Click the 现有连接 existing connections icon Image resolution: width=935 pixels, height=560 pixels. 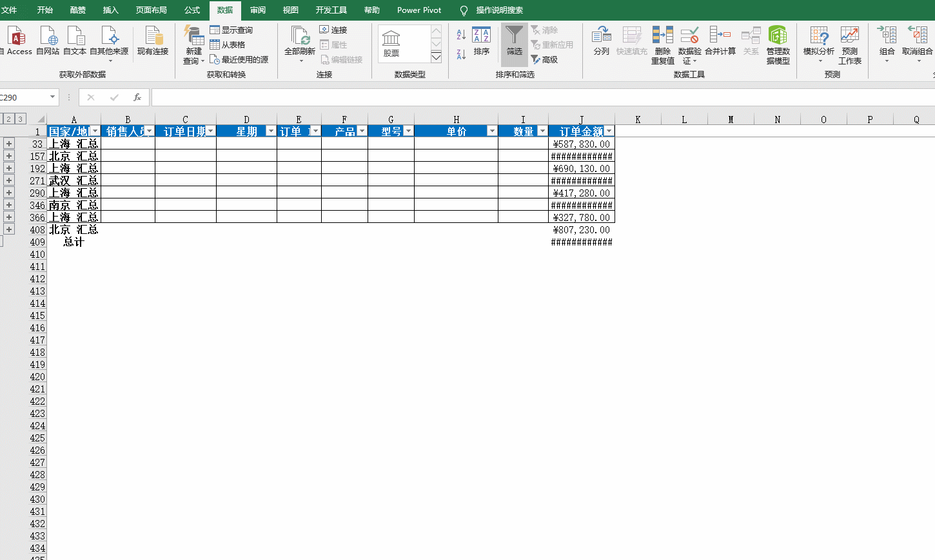(153, 40)
